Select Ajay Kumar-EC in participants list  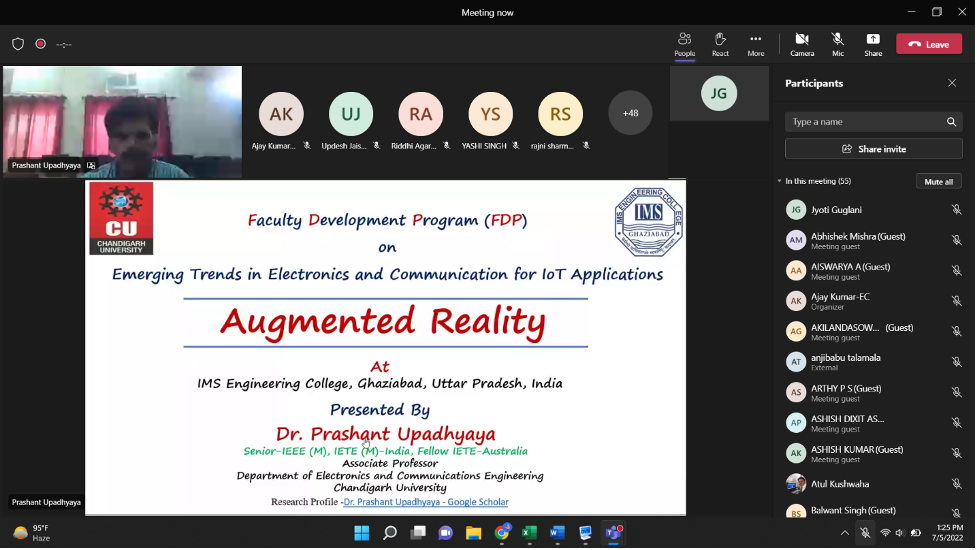(840, 301)
